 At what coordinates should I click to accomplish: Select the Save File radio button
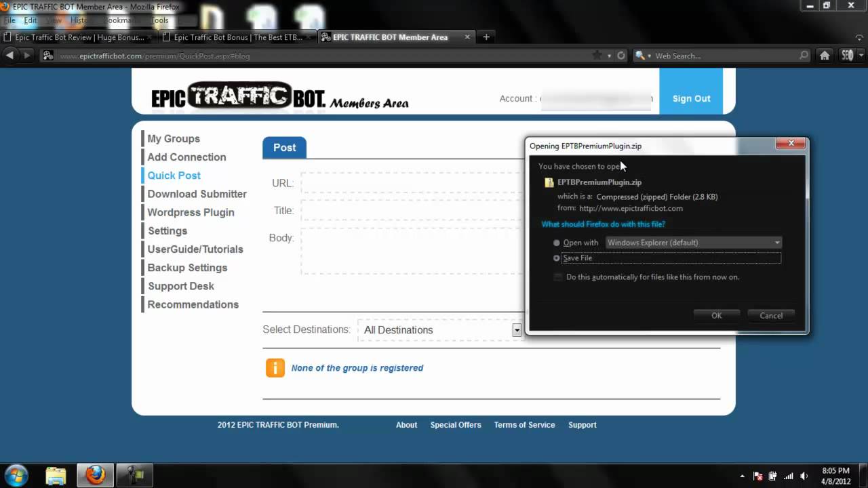click(x=557, y=258)
